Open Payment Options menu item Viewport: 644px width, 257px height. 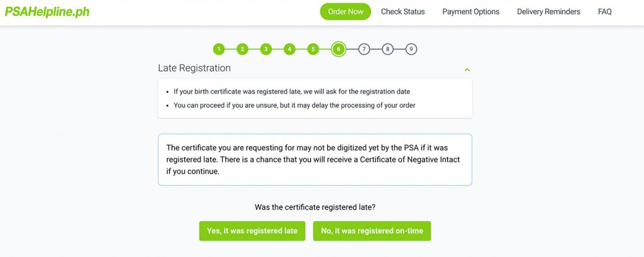tap(470, 11)
